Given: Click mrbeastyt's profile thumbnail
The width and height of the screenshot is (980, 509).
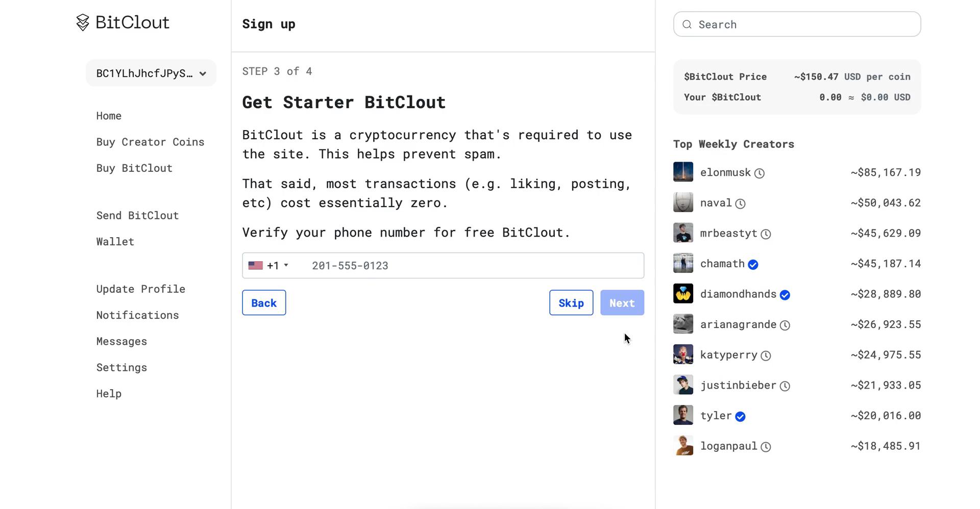Looking at the screenshot, I should coord(683,233).
